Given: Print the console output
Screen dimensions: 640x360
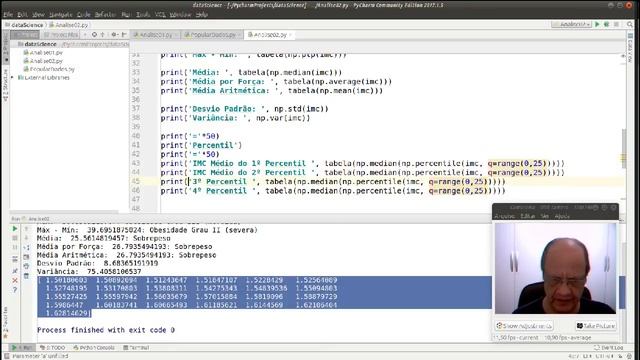Looking at the screenshot, I should 26,267.
